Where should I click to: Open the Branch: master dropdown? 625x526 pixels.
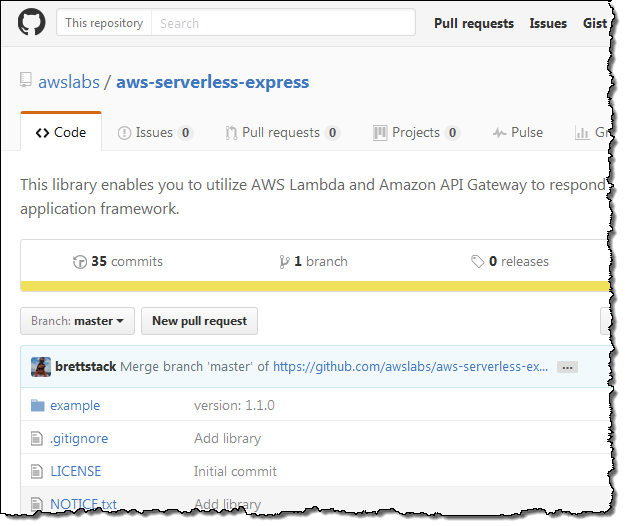point(77,321)
